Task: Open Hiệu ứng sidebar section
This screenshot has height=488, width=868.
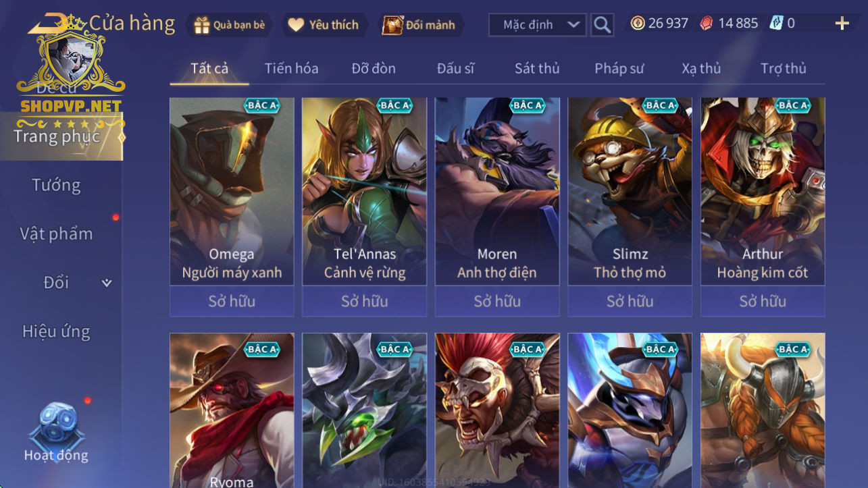Action: (56, 331)
